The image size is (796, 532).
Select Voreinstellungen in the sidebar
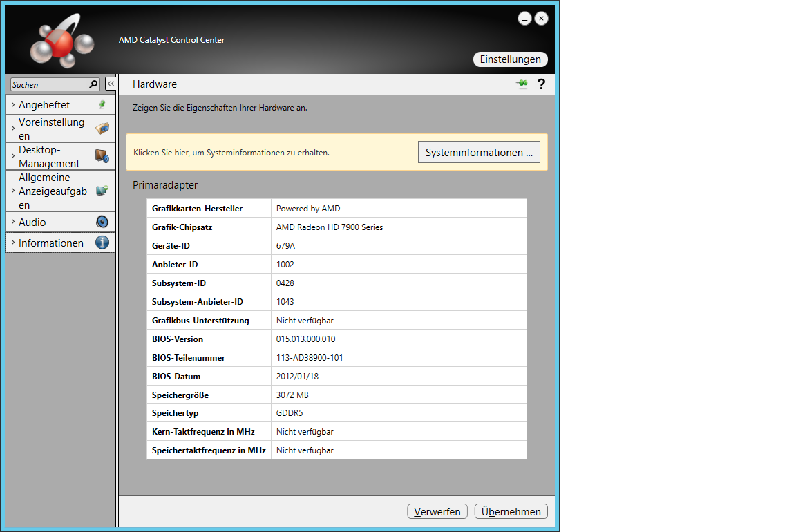(60, 129)
